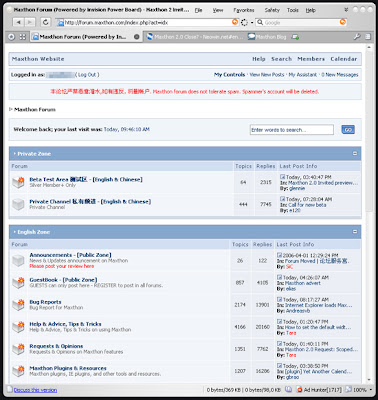Collapse the Private Zone category

pos(355,153)
